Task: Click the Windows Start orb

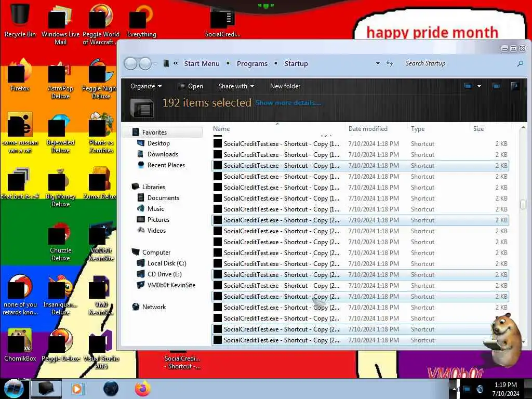Action: click(x=14, y=389)
